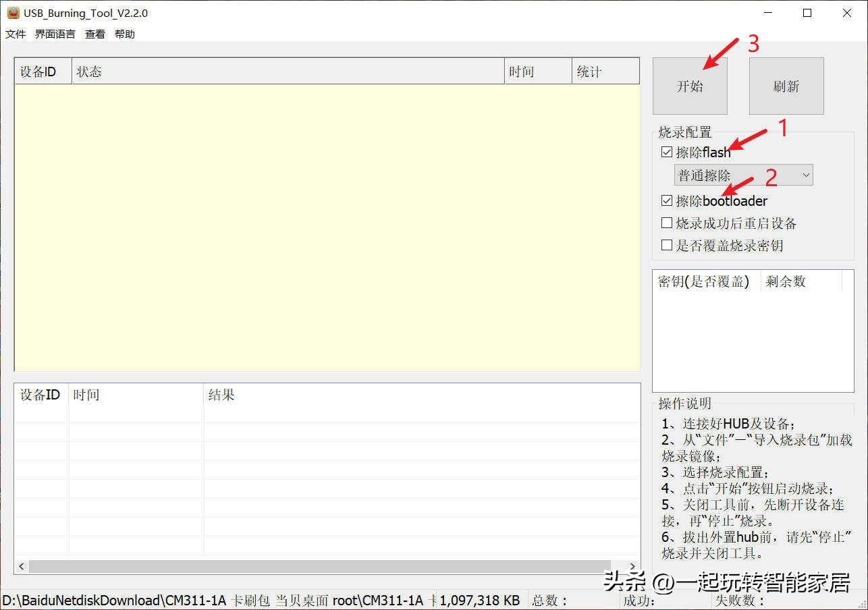Viewport: 868px width, 610px height.
Task: Click the 统计 column header
Action: click(605, 72)
